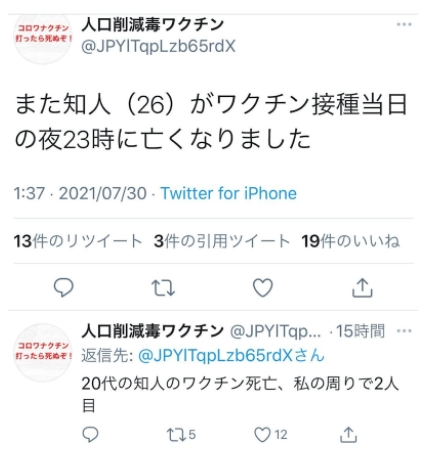Like the main tweet with heart icon
Image resolution: width=429 pixels, height=461 pixels.
(x=263, y=288)
